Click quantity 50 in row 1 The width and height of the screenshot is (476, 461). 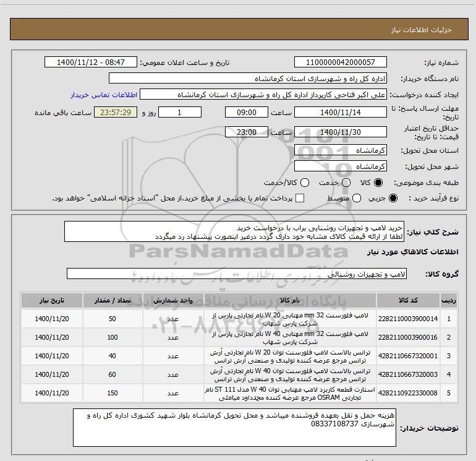[113, 319]
